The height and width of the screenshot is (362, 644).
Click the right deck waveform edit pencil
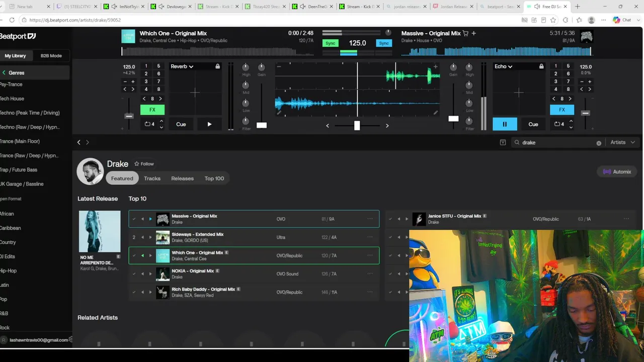(x=436, y=113)
